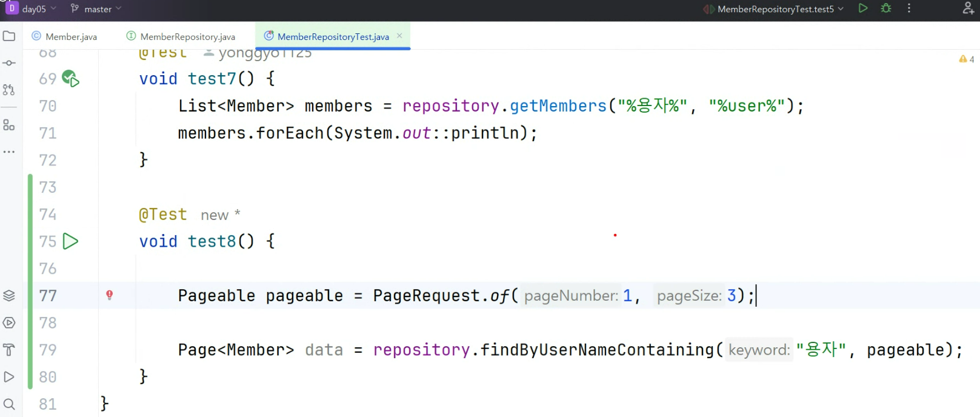Click PageRequest on line 77
This screenshot has width=980, height=417.
(x=427, y=296)
